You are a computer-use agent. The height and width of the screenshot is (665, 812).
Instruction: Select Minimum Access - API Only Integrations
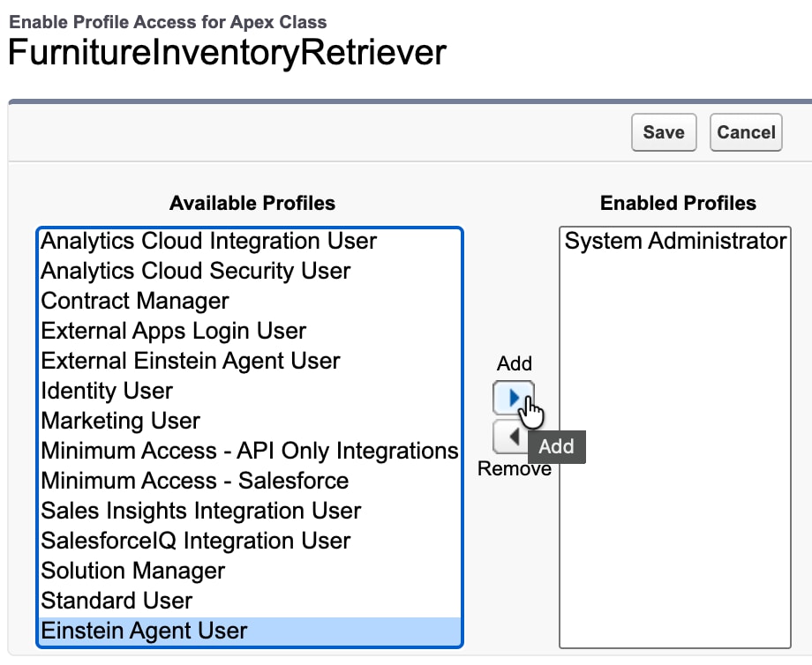point(250,452)
